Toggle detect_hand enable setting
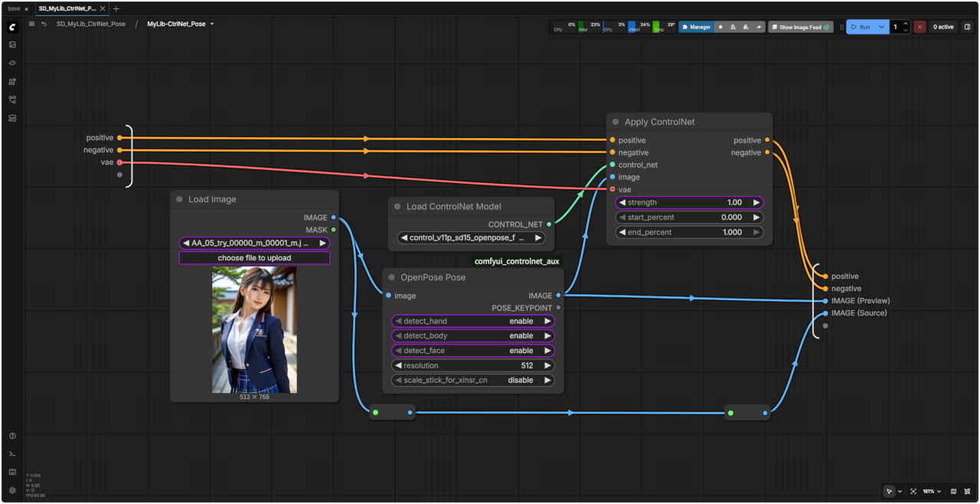The width and height of the screenshot is (980, 504). 472,321
